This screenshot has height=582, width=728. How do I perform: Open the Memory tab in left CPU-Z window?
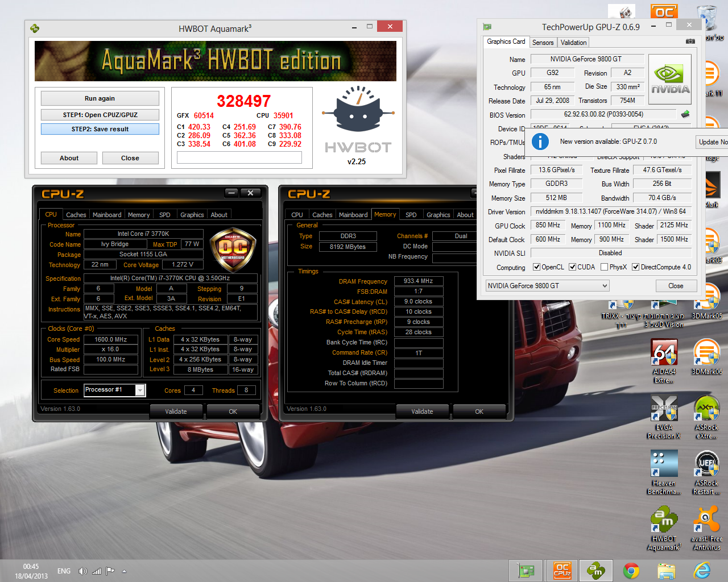tap(139, 215)
